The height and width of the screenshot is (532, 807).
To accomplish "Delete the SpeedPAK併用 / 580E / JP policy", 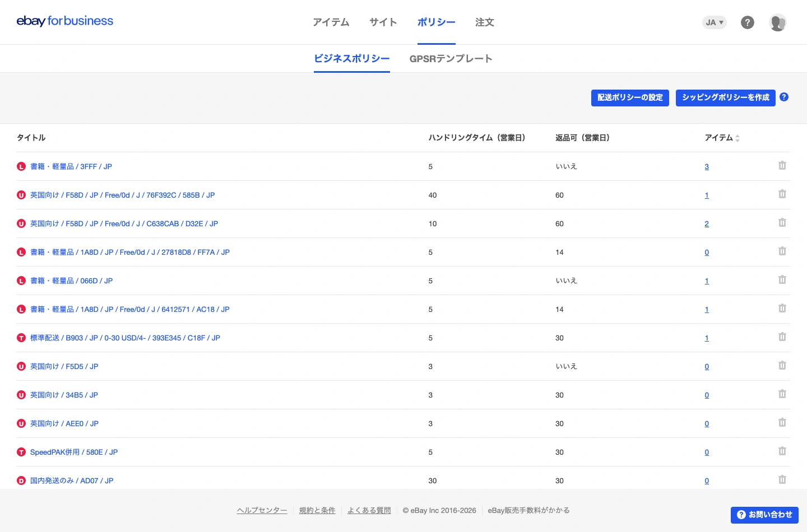I will pos(782,451).
